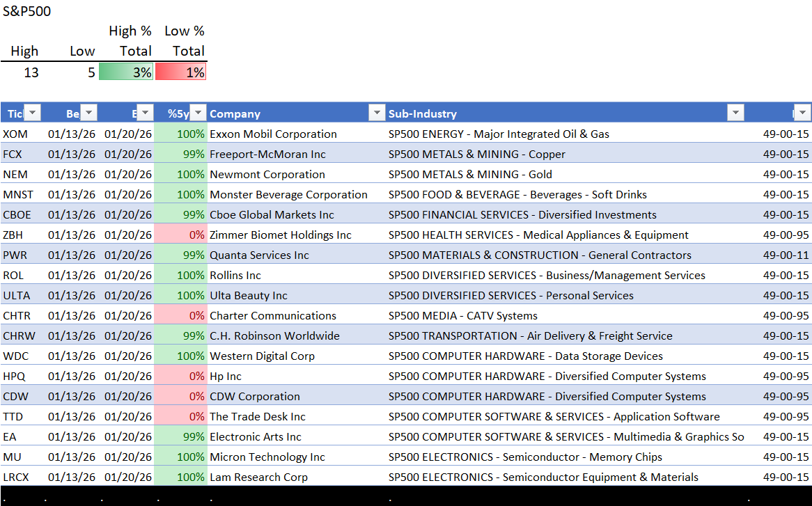Open the filter dropdown on the last column

(802, 113)
